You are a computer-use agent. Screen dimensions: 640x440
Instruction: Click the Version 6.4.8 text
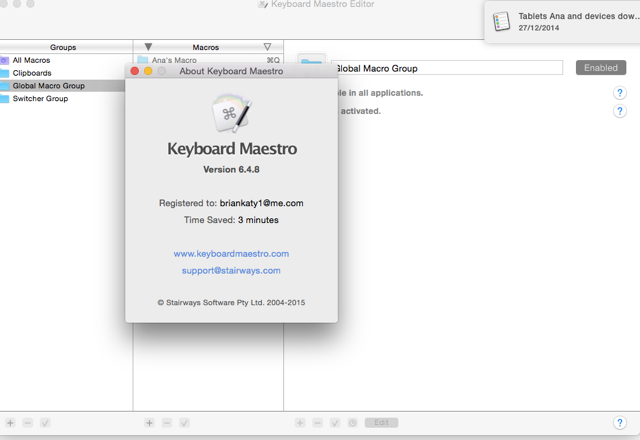231,169
